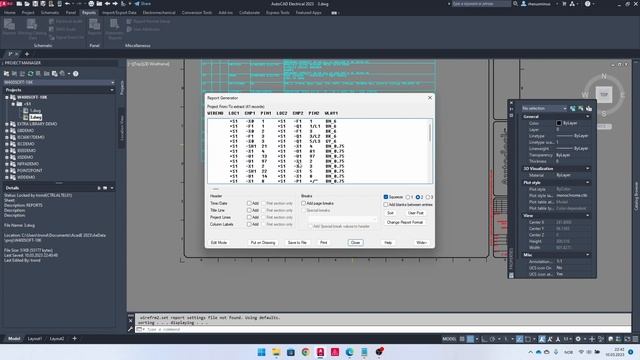
Task: Open the workspace gear icon in status bar
Action: (x=578, y=339)
